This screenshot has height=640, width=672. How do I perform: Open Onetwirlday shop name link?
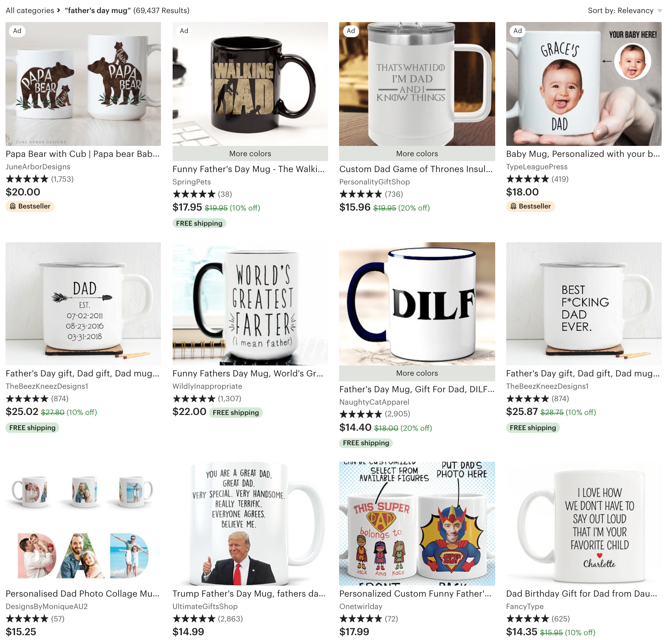tap(361, 606)
